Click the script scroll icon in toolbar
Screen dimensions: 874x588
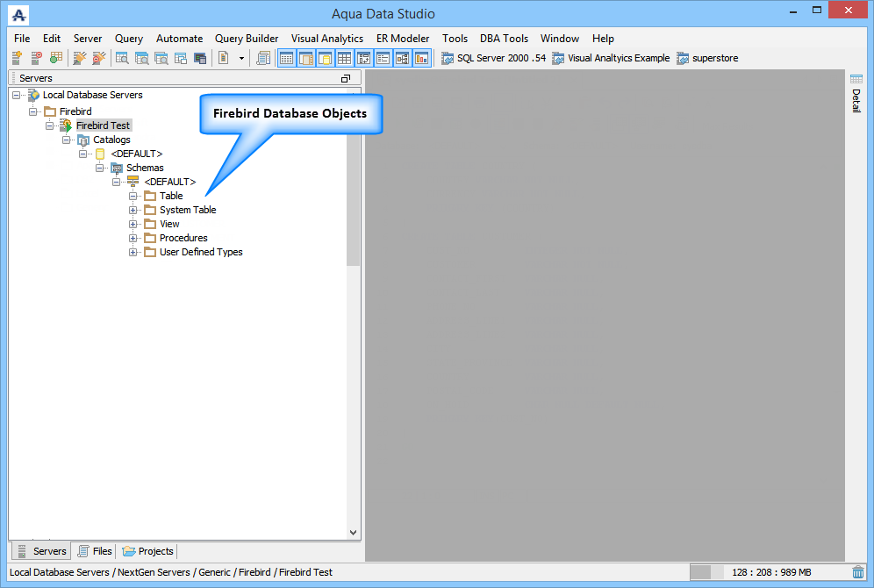click(x=263, y=57)
